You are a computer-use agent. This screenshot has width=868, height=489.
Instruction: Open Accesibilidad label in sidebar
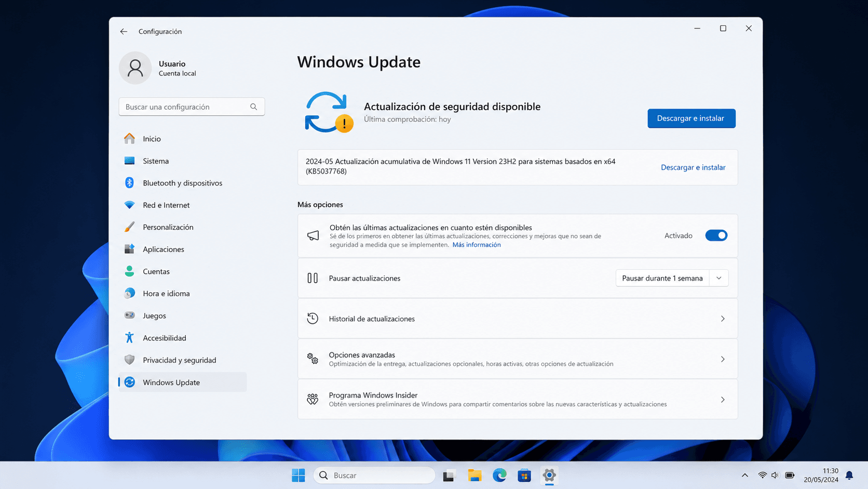pos(165,338)
